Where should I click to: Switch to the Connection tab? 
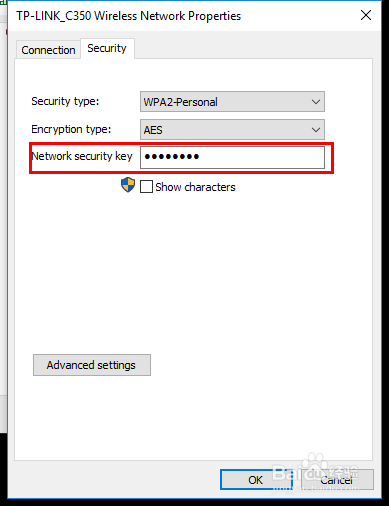click(x=48, y=50)
